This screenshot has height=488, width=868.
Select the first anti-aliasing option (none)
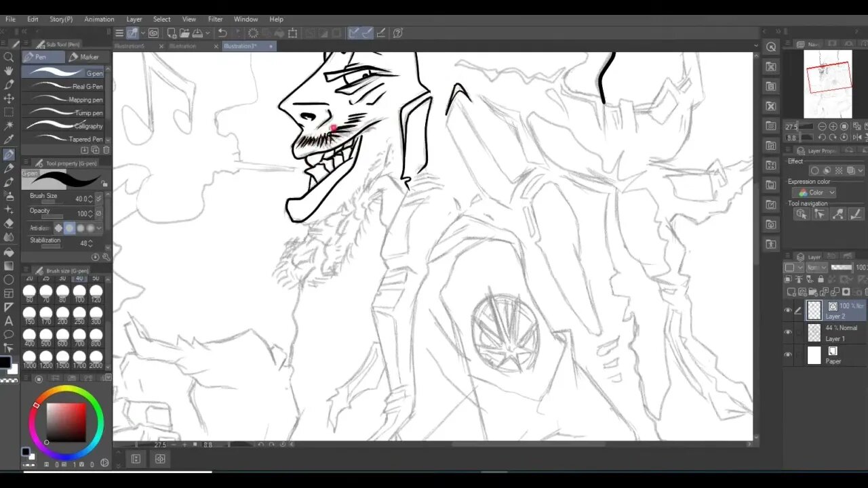pyautogui.click(x=58, y=228)
